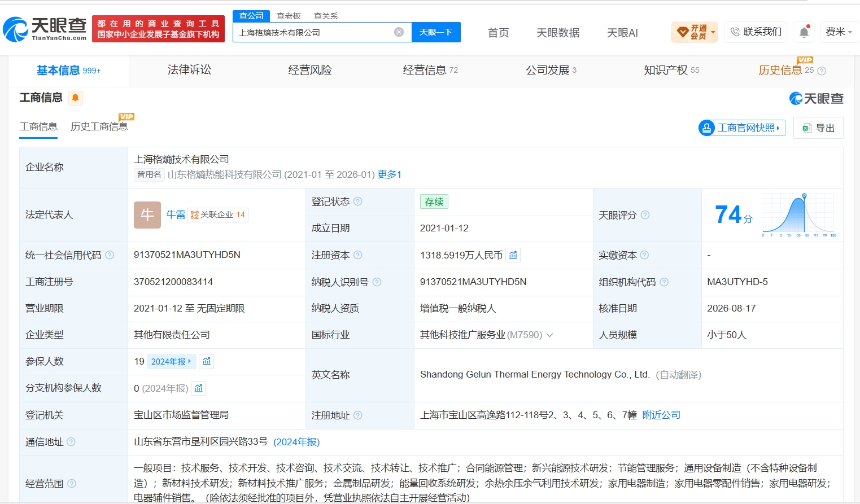Open help icon next to 注册资本 label

tap(358, 255)
